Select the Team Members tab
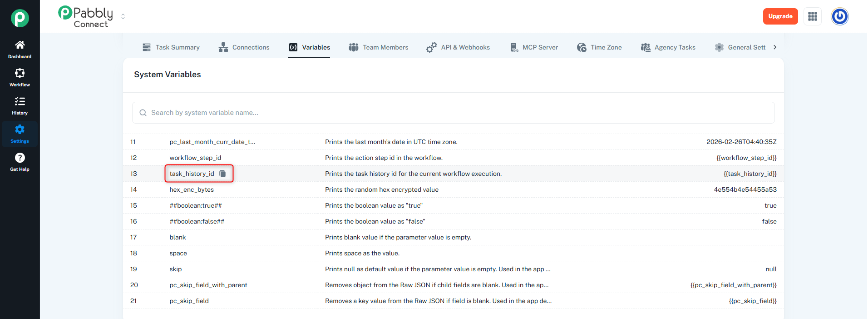Viewport: 868px width, 319px height. (379, 47)
